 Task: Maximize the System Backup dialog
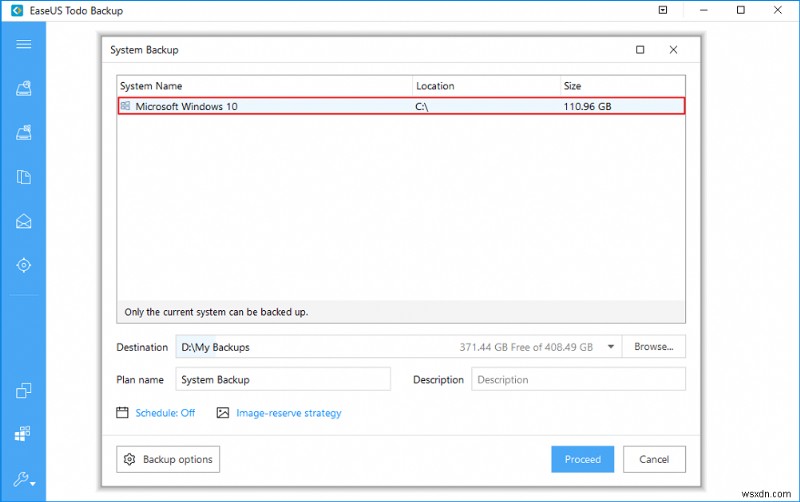click(640, 49)
